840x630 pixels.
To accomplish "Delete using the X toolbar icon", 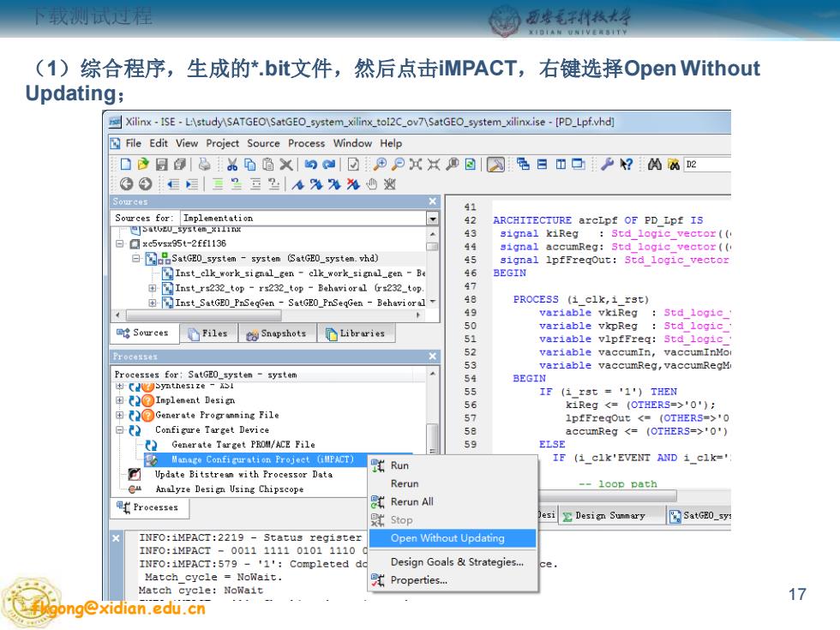I will (x=286, y=165).
